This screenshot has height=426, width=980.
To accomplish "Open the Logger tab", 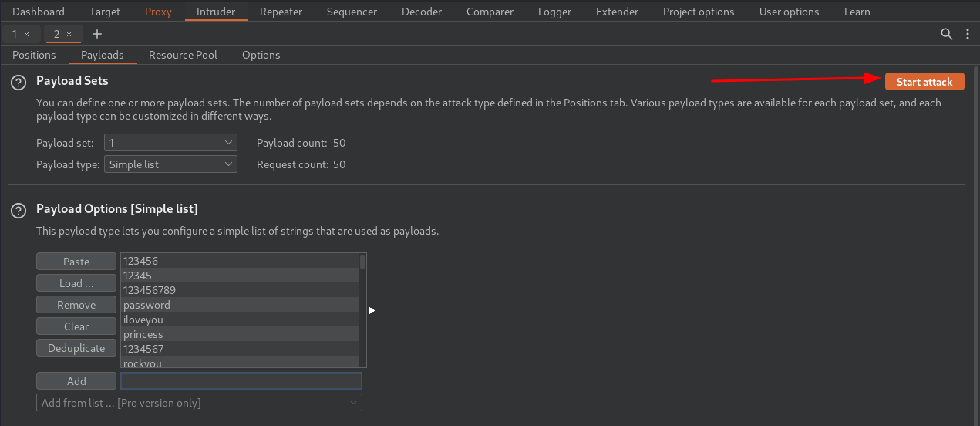I will 554,12.
